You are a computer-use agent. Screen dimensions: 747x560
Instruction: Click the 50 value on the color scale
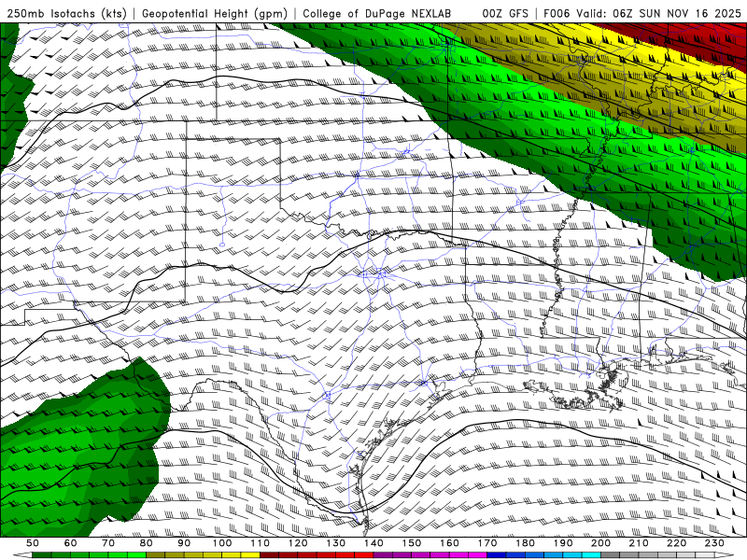tap(33, 543)
